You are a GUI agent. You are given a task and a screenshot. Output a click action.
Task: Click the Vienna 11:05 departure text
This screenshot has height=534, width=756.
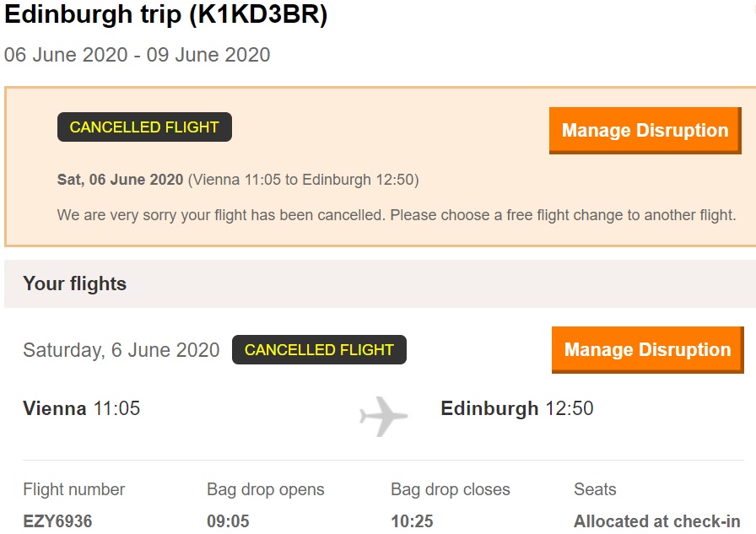click(82, 409)
